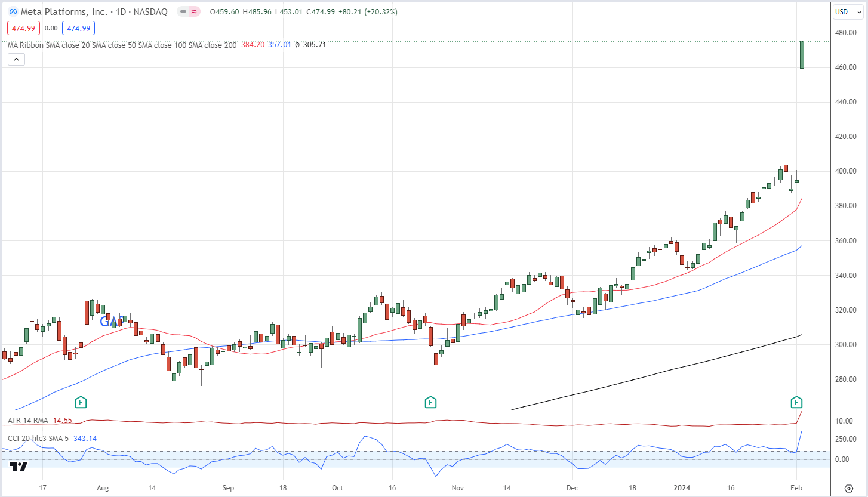868x497 pixels.
Task: Click the pink approximate-sign data status icon
Action: pos(193,11)
